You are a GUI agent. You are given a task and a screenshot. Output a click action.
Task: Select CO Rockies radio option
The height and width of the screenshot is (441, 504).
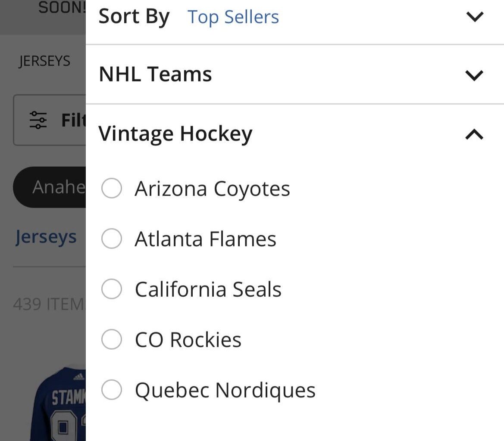(x=112, y=339)
